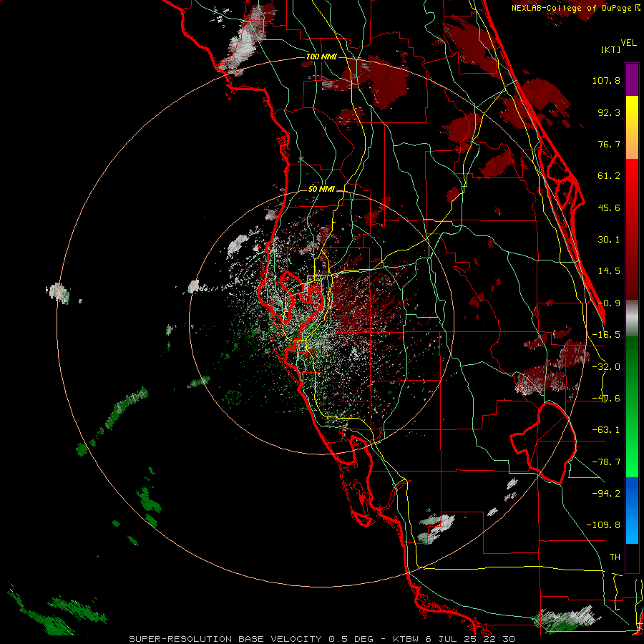Click the -0.9 legend value
Viewport: 644px width, 644px height.
pyautogui.click(x=609, y=303)
